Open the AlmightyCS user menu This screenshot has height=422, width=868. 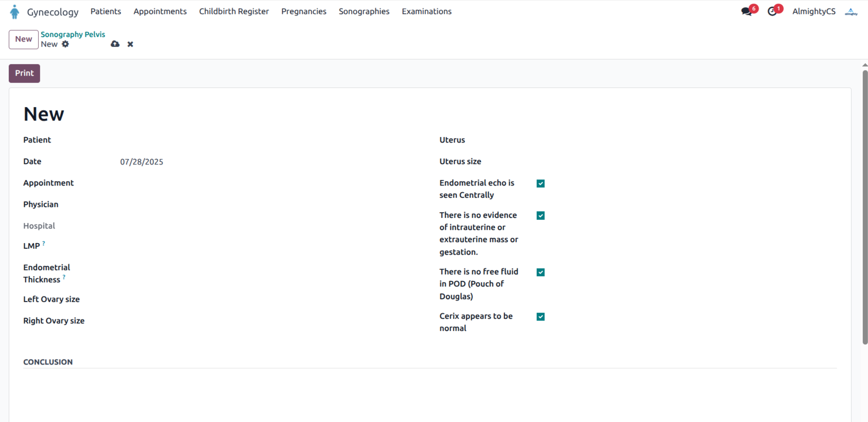pos(814,12)
